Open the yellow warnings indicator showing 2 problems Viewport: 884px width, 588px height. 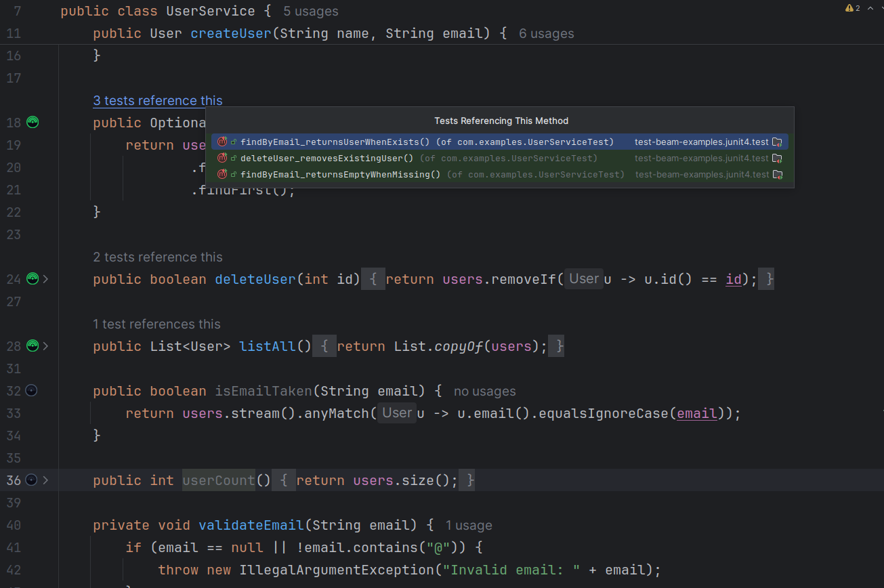coord(852,8)
